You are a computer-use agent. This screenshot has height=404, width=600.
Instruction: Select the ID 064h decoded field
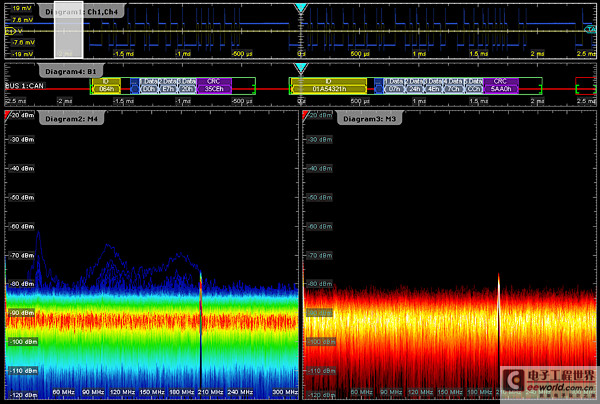coord(106,86)
